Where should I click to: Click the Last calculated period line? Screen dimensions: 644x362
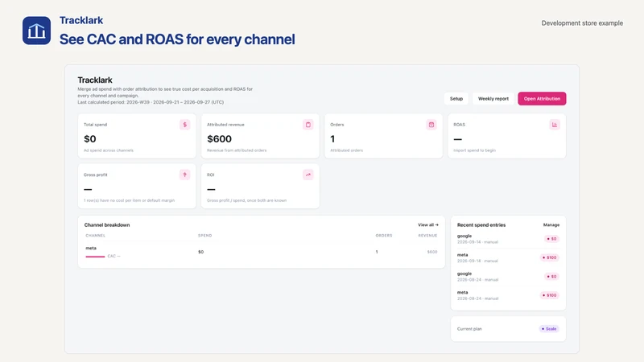(x=151, y=102)
